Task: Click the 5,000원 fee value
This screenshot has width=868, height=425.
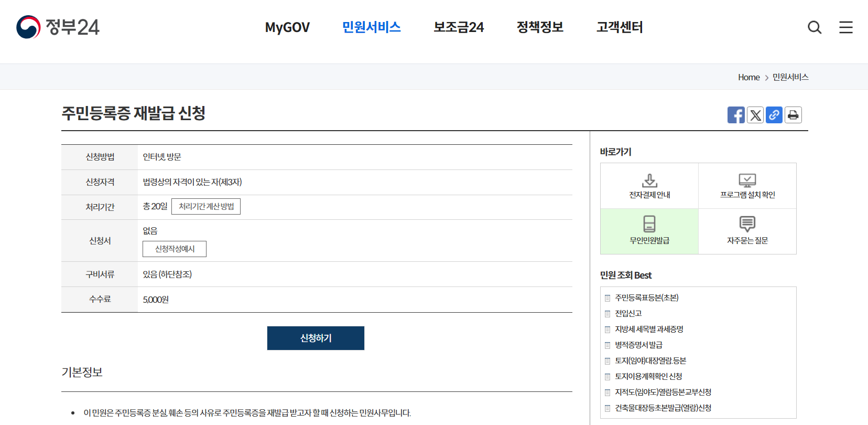Action: pos(156,300)
